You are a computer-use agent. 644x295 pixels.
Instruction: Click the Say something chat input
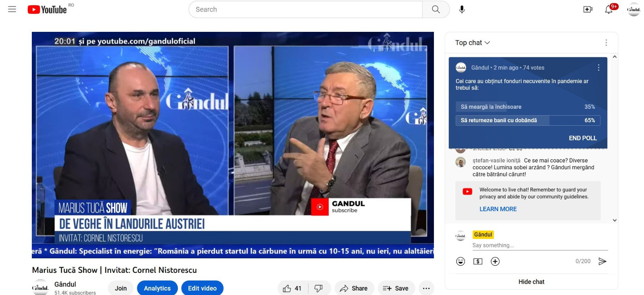pos(539,245)
